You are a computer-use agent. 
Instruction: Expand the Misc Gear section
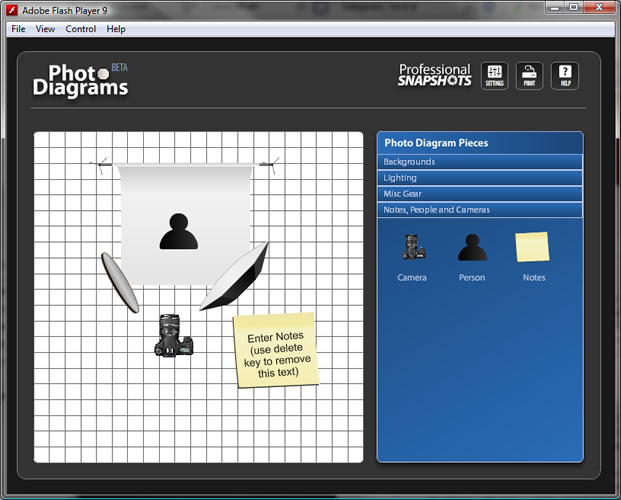pyautogui.click(x=480, y=194)
